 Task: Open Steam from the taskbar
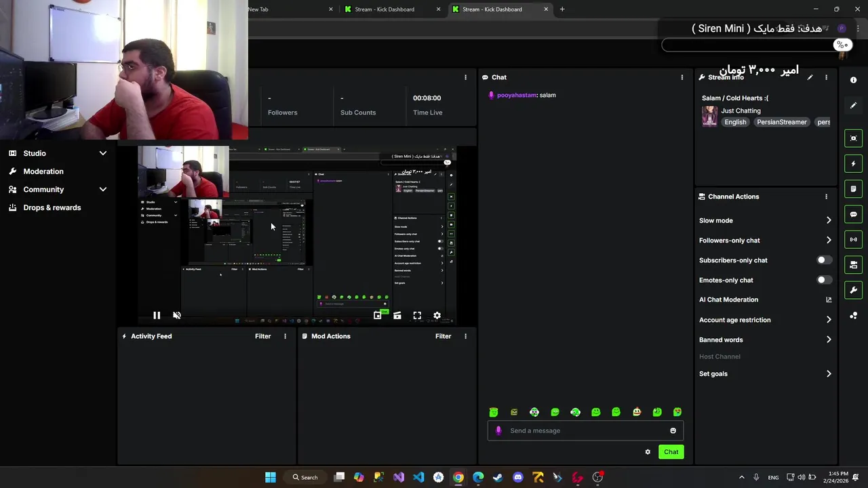(498, 477)
